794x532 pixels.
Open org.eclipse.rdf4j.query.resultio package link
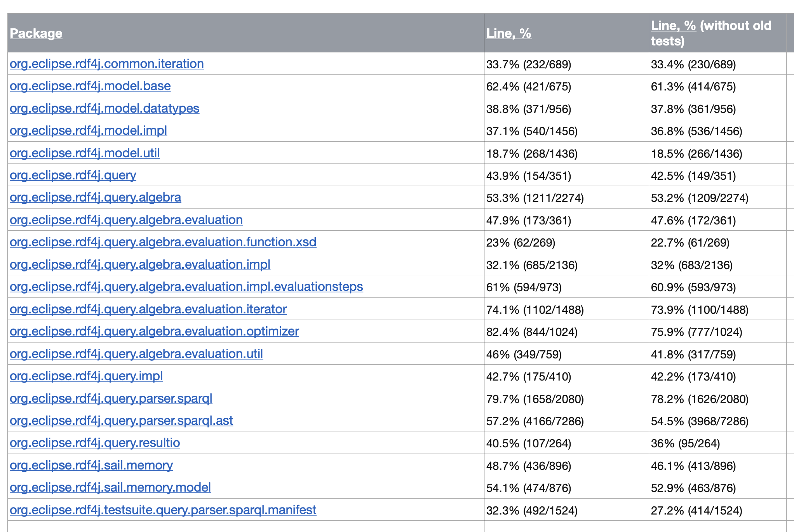(95, 443)
